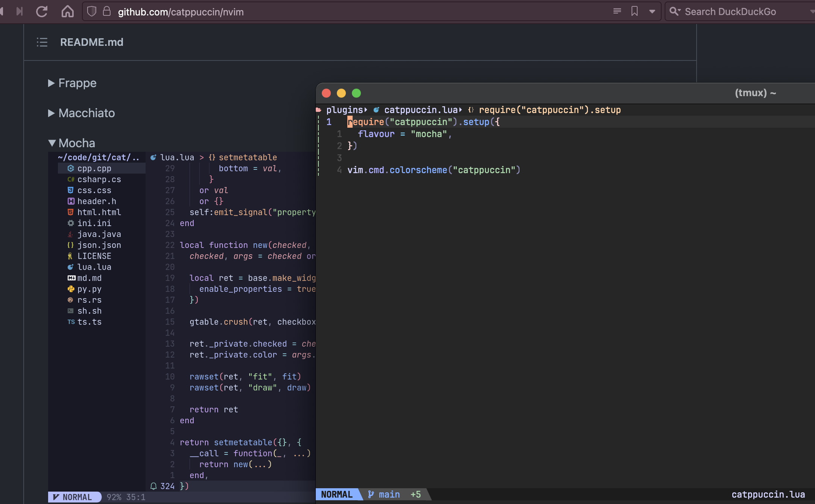Click the license ribbon icon beside LICENSE
Image resolution: width=815 pixels, height=504 pixels.
70,256
